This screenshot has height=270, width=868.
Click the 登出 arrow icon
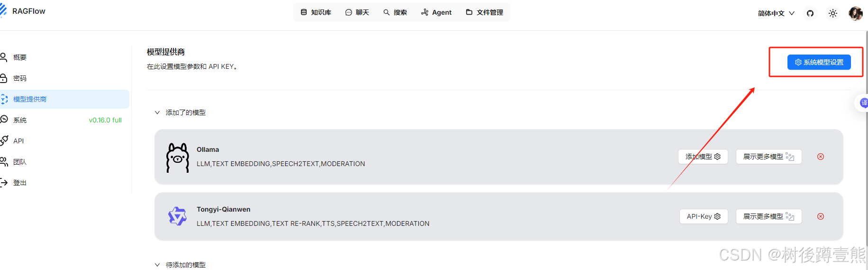pos(4,183)
